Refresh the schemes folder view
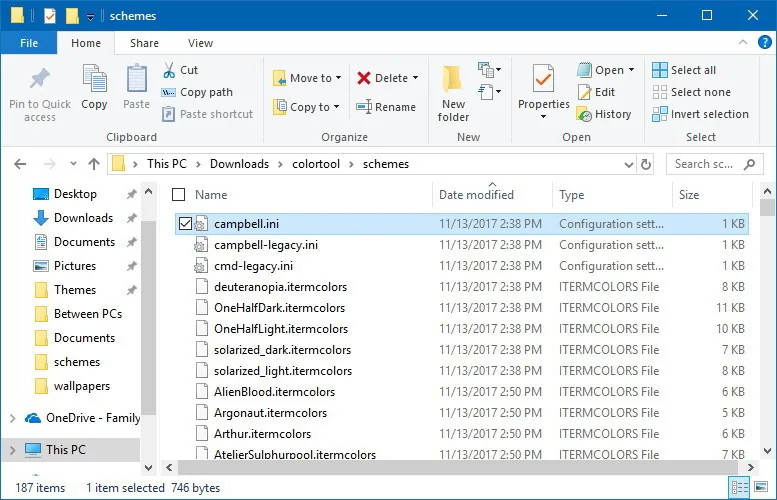This screenshot has height=500, width=777. [x=646, y=164]
